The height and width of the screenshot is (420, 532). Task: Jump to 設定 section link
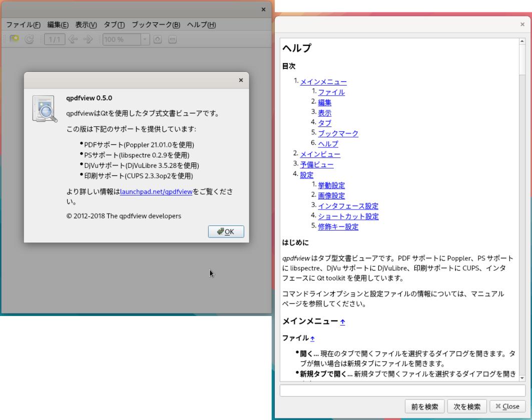coord(306,175)
